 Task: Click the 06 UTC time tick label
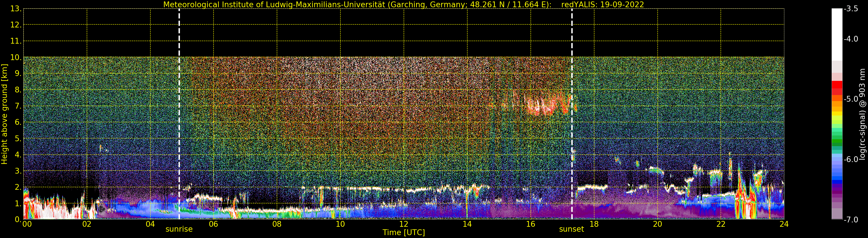coord(214,224)
